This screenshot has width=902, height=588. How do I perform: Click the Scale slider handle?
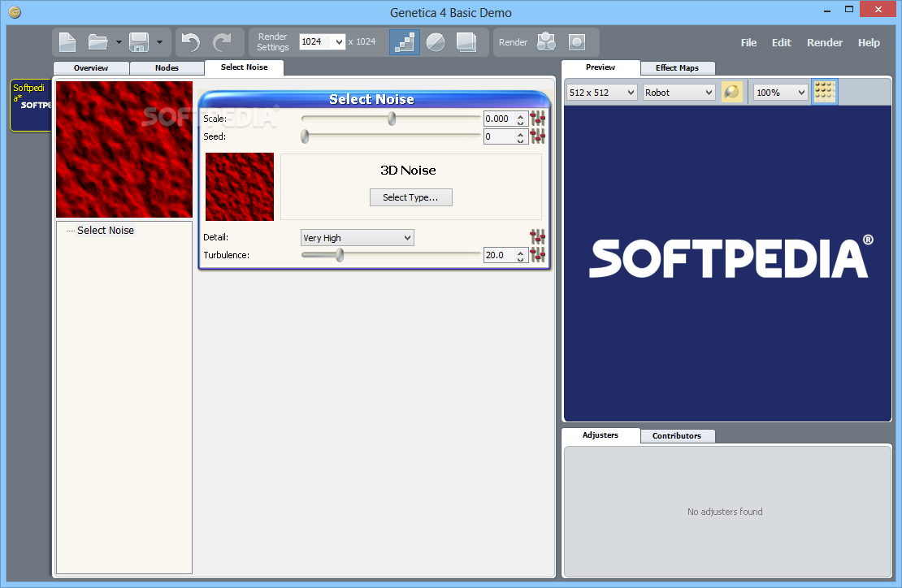392,119
